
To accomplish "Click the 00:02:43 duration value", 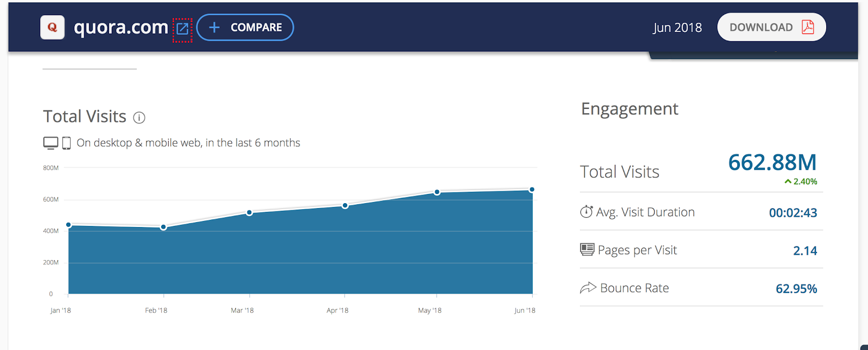I will point(793,212).
